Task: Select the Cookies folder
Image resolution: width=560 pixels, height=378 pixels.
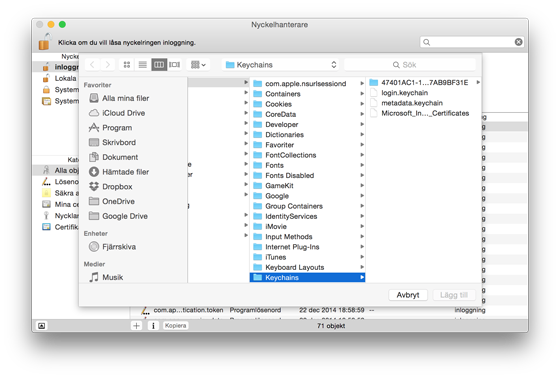Action: pyautogui.click(x=308, y=104)
